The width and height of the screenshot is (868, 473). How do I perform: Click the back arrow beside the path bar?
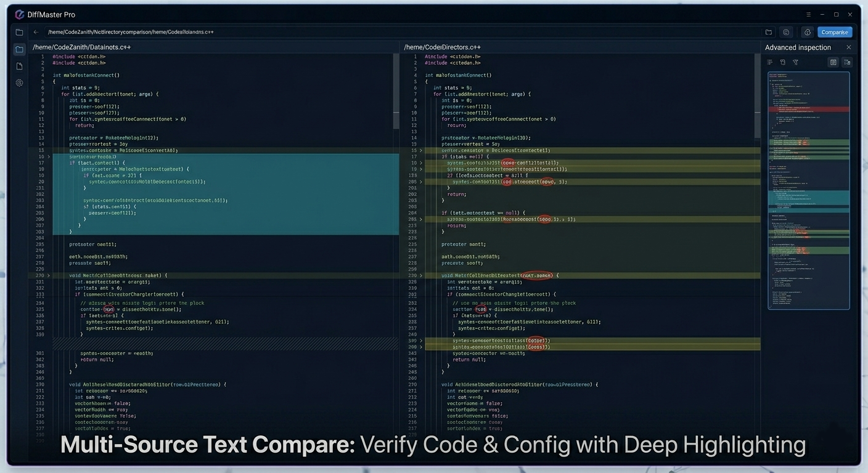[36, 32]
